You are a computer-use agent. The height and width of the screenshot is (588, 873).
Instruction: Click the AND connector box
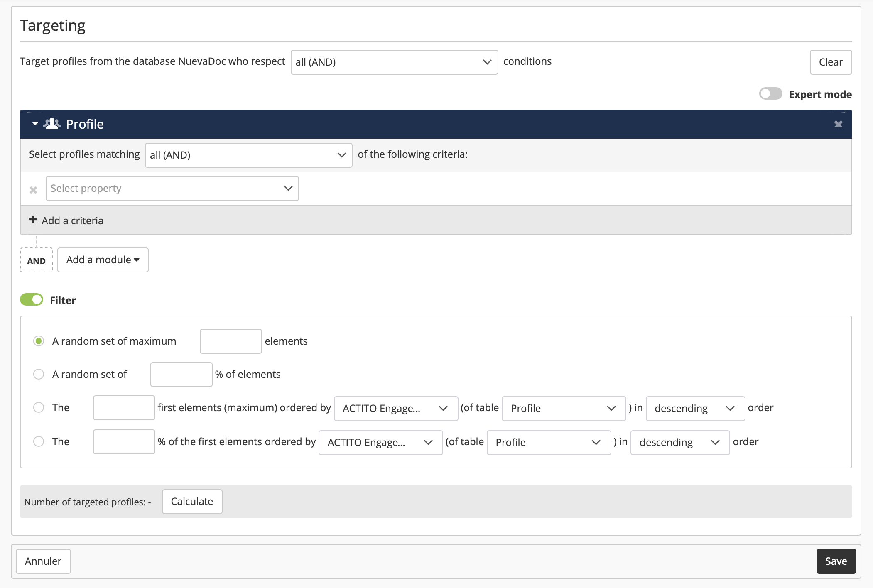pyautogui.click(x=37, y=260)
